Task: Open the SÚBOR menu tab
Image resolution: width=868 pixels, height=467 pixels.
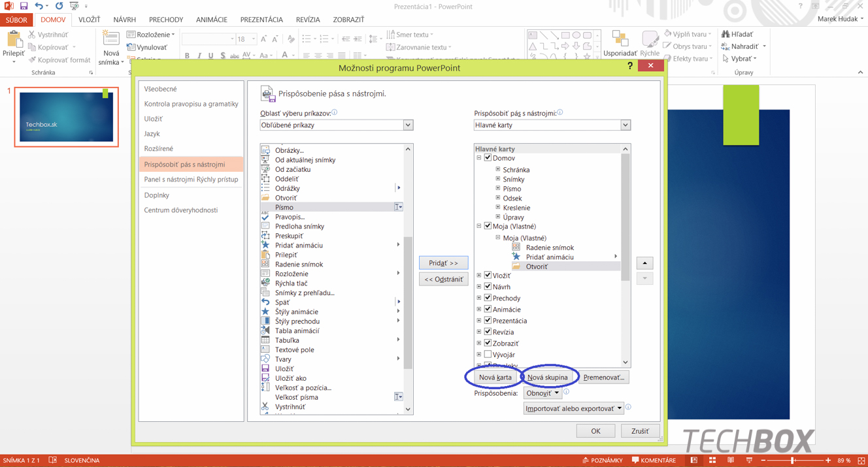Action: pyautogui.click(x=16, y=20)
